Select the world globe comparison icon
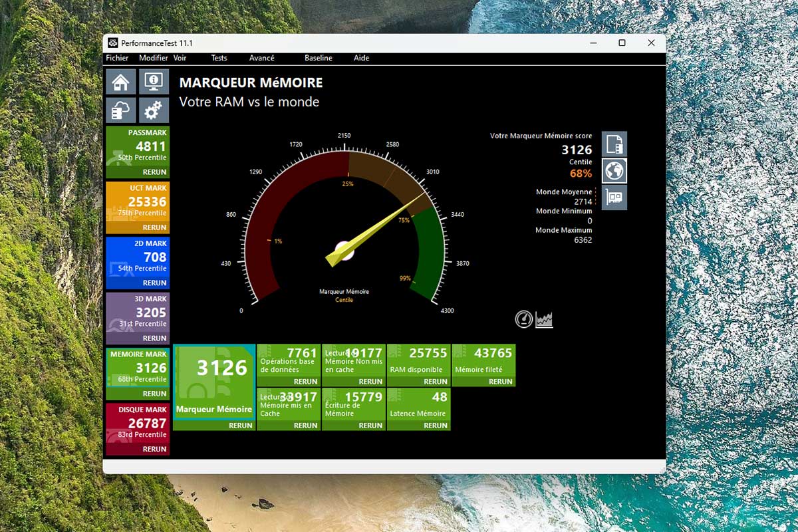The width and height of the screenshot is (798, 532). coord(614,171)
